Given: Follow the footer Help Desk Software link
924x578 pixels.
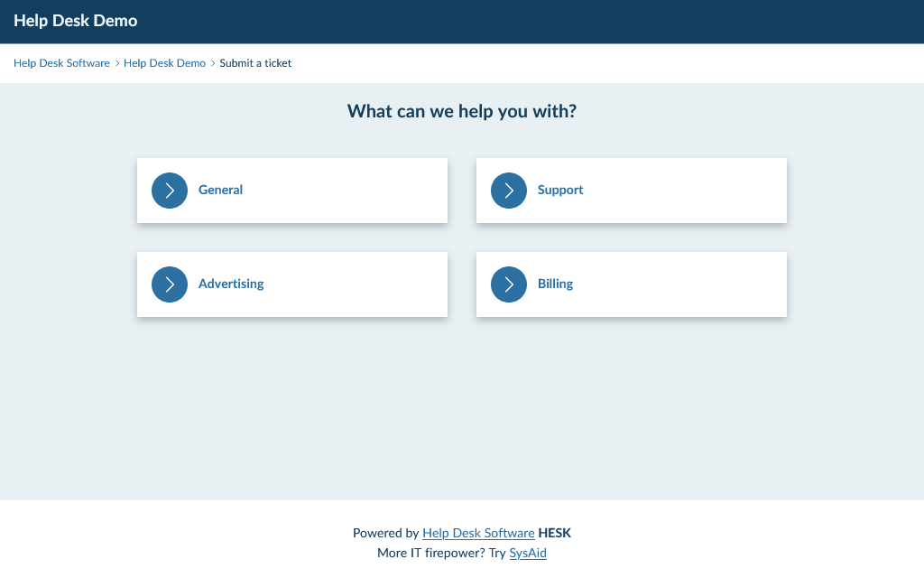Looking at the screenshot, I should point(478,534).
